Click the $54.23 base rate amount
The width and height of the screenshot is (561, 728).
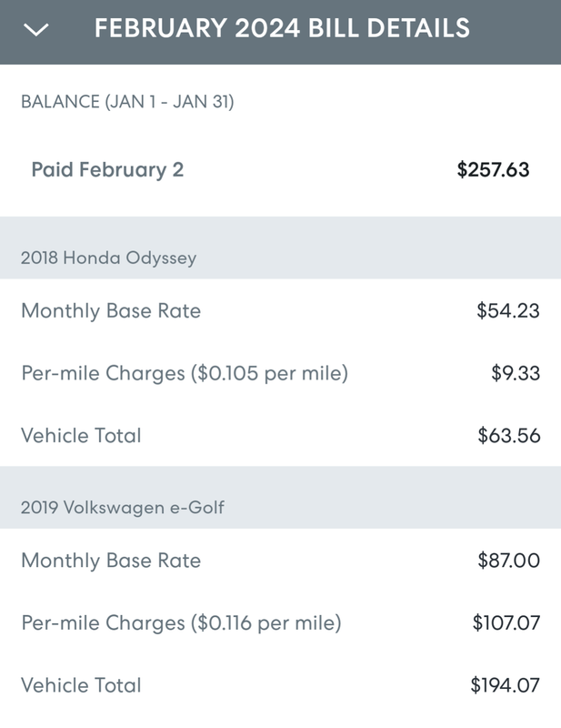[x=508, y=311]
